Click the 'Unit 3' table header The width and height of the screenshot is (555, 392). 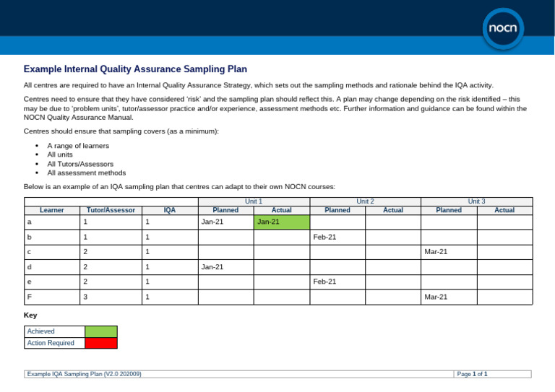pyautogui.click(x=477, y=201)
